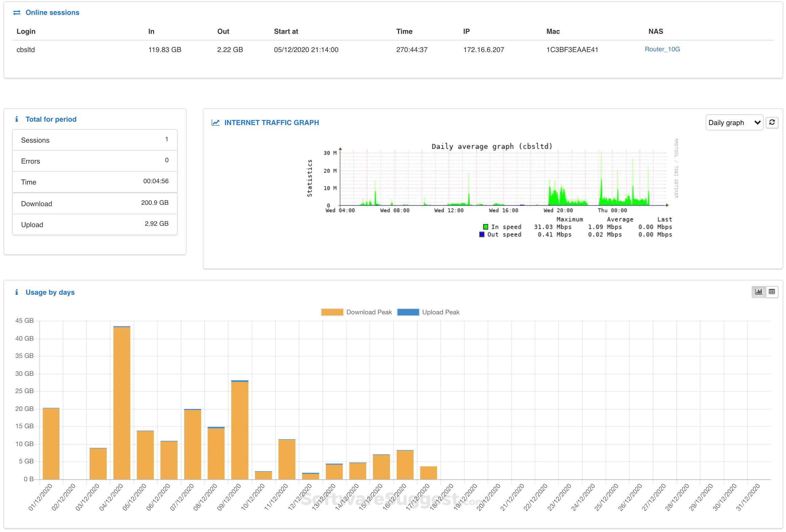The height and width of the screenshot is (532, 786).
Task: Refresh the internet traffic graph
Action: point(772,122)
